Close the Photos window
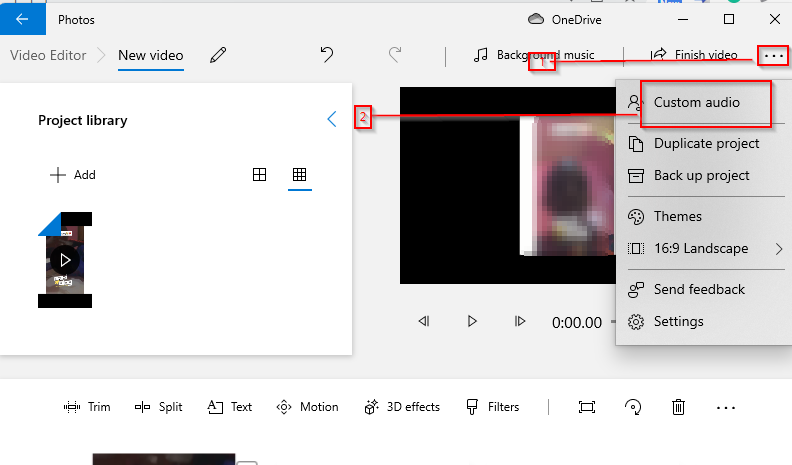The width and height of the screenshot is (792, 465). pos(775,19)
